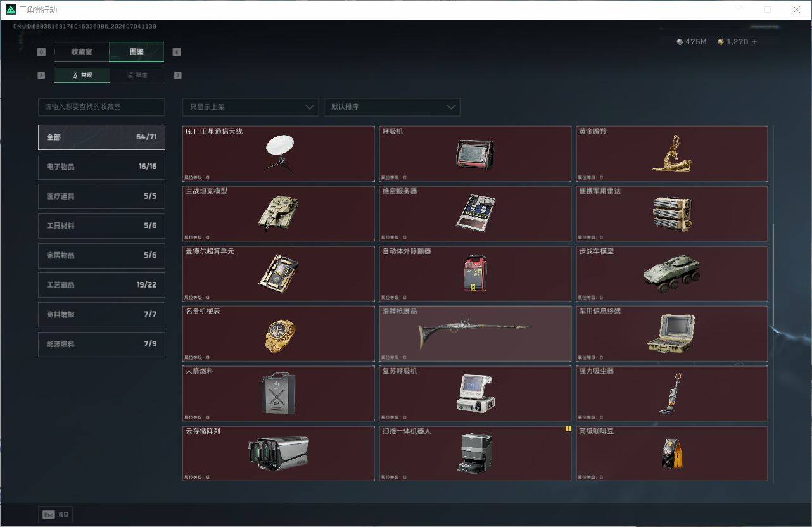Filter by 电子物品 16/16 category
This screenshot has height=527, width=812.
pos(101,167)
